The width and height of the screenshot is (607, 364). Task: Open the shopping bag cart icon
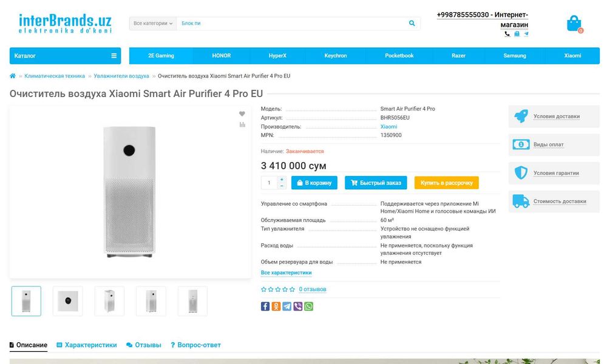pos(574,24)
